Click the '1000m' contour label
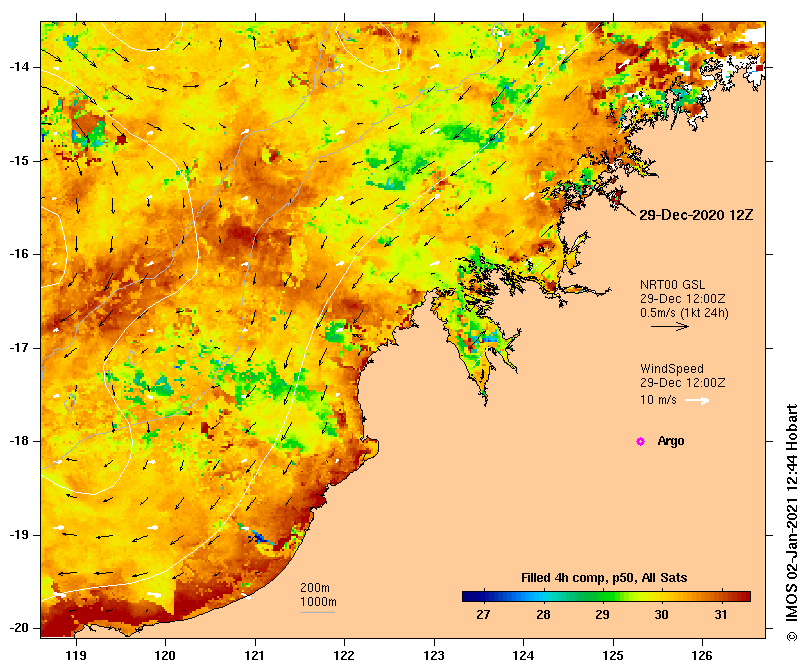 318,602
